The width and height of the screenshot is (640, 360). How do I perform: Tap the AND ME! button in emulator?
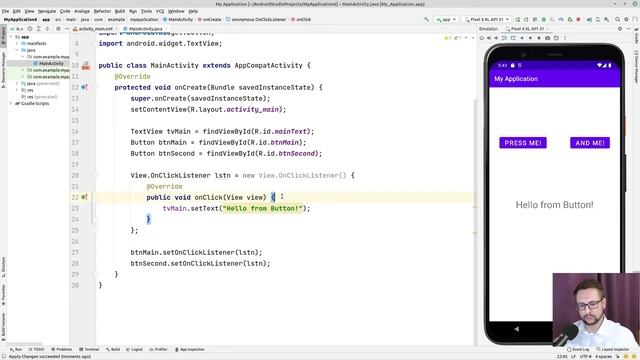590,143
